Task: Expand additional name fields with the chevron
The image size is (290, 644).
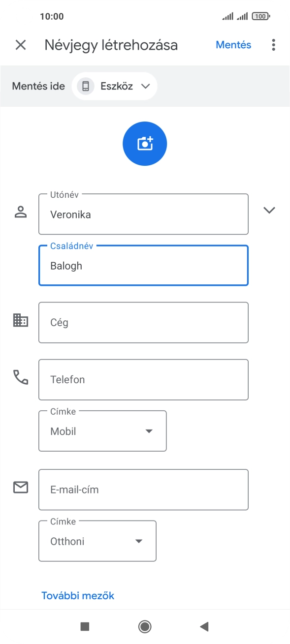Action: (269, 210)
